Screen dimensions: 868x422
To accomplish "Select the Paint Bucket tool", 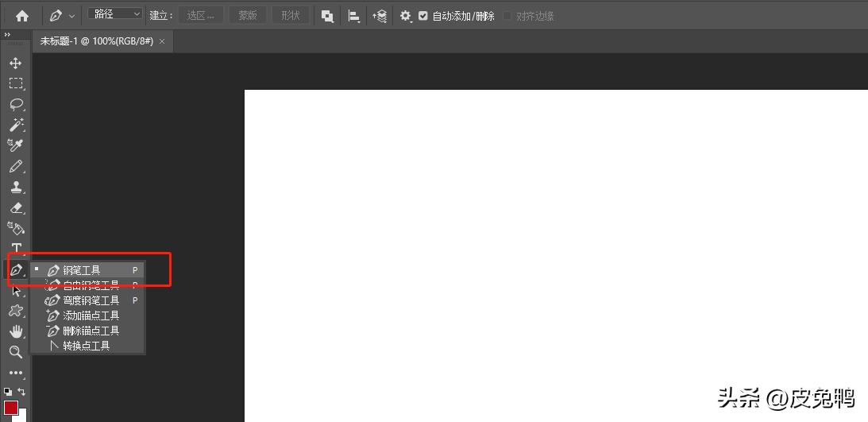I will pyautogui.click(x=16, y=228).
